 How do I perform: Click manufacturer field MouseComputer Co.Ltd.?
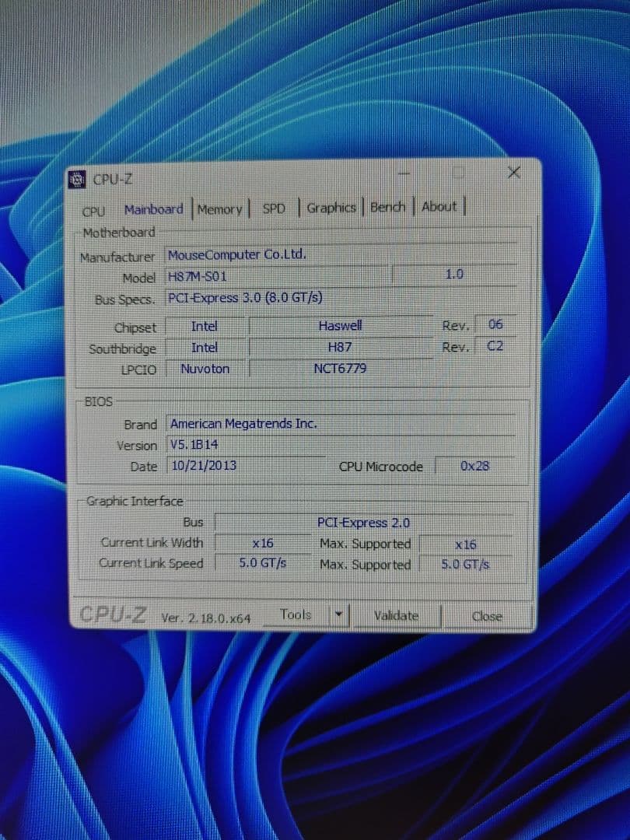click(x=341, y=254)
